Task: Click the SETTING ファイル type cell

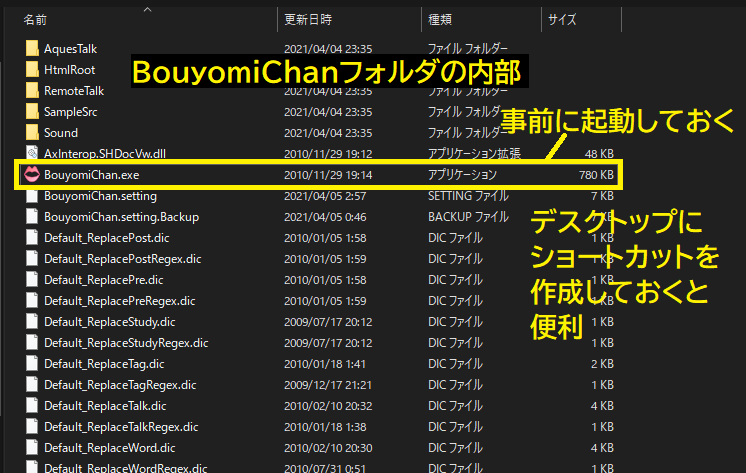Action: (468, 196)
